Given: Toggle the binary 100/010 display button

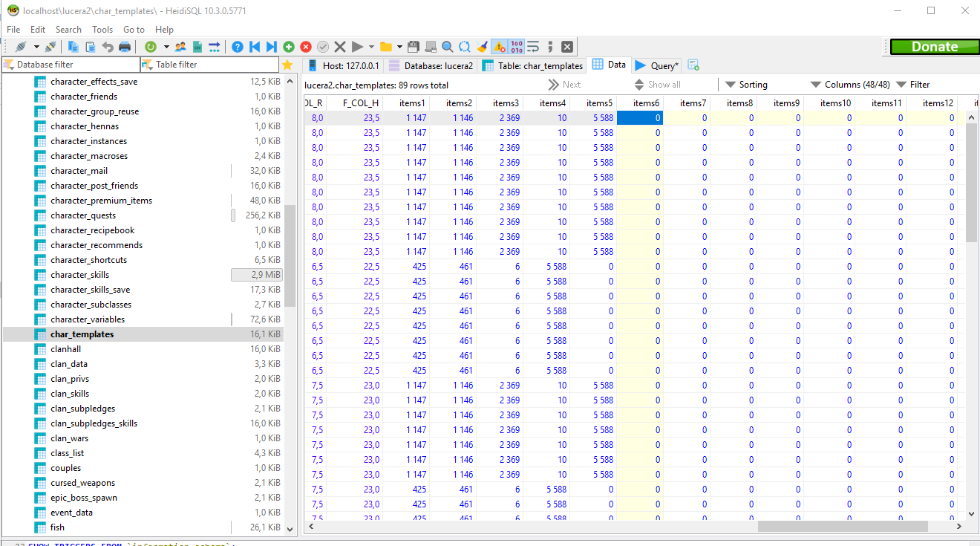Looking at the screenshot, I should coord(517,47).
